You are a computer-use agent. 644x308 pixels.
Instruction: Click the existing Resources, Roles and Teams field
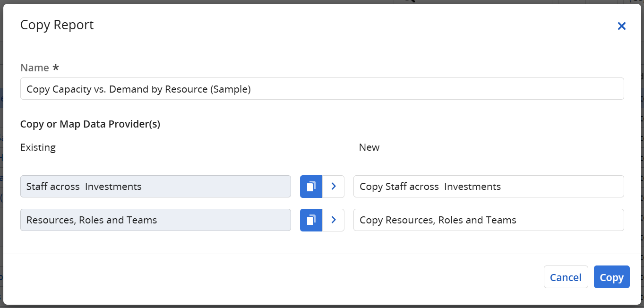pos(155,220)
